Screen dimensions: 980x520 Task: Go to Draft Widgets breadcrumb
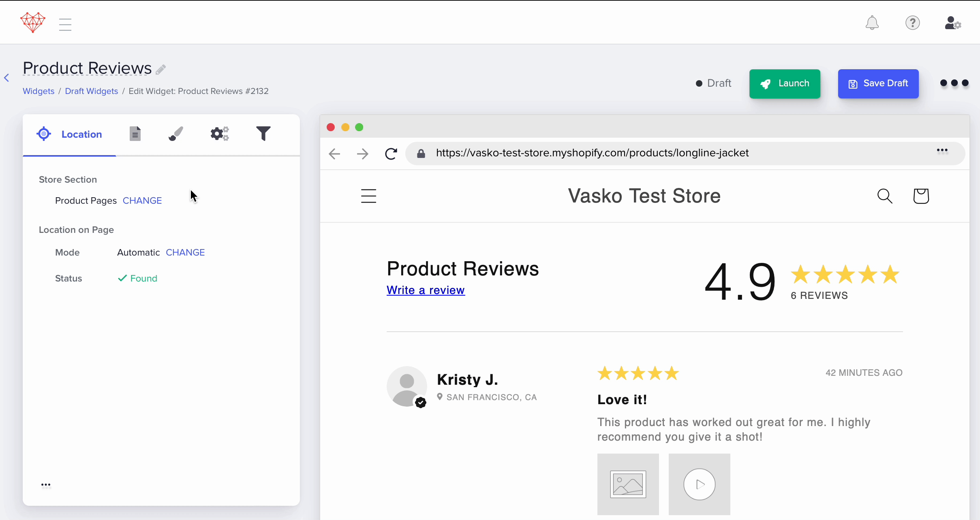point(92,91)
